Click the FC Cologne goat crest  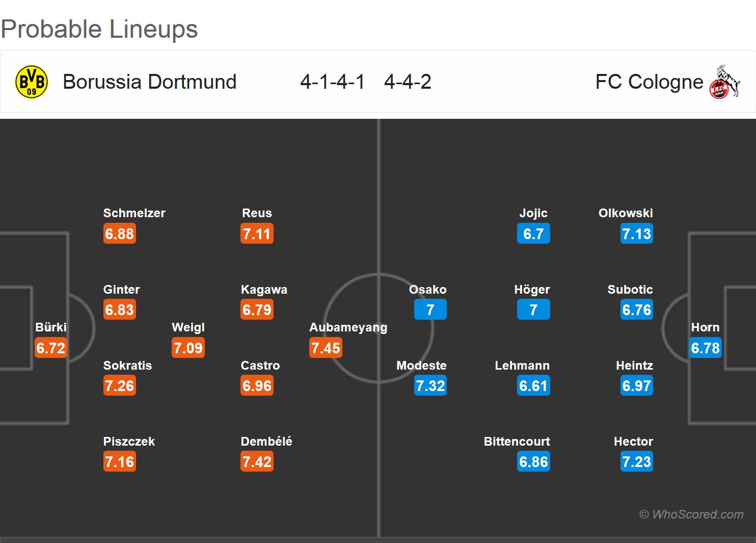pos(725,82)
